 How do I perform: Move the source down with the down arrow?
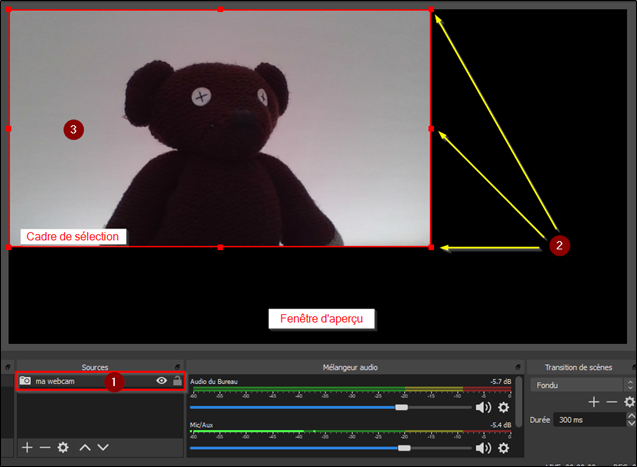102,448
